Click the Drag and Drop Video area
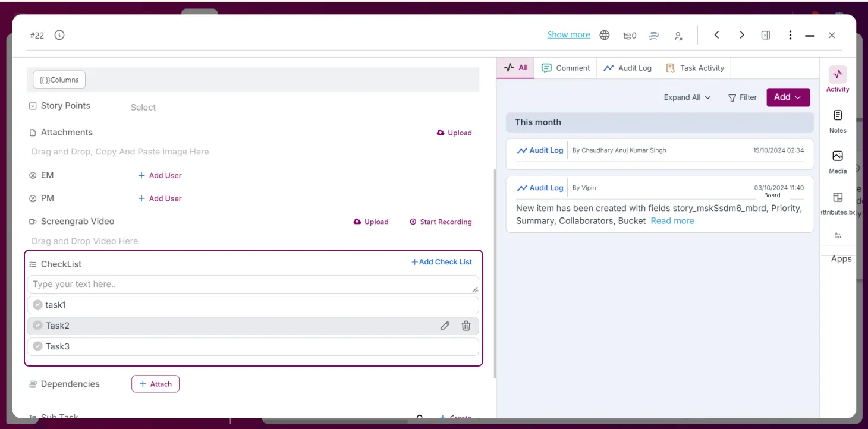 click(x=84, y=241)
